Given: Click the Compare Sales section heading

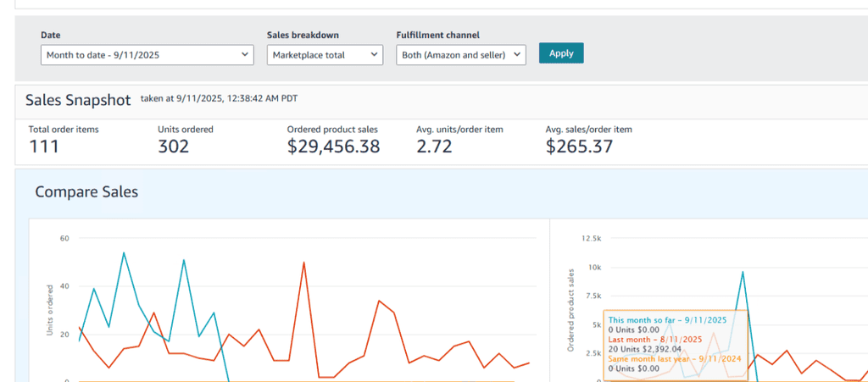Looking at the screenshot, I should [x=86, y=192].
